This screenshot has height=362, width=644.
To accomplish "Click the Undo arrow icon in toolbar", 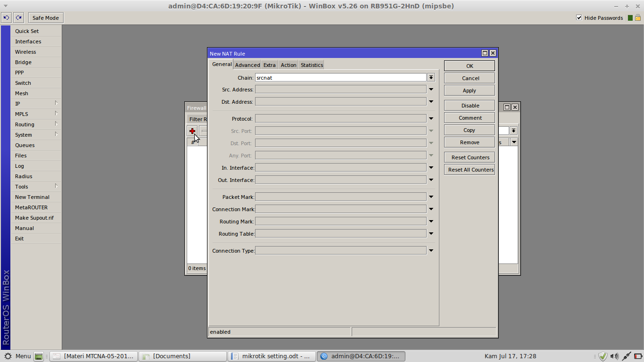I will 6,18.
